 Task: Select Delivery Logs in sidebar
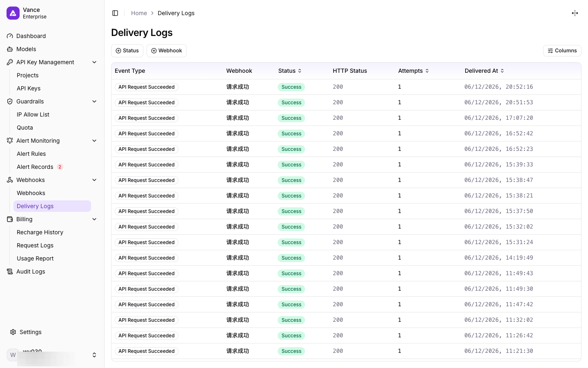click(52, 206)
